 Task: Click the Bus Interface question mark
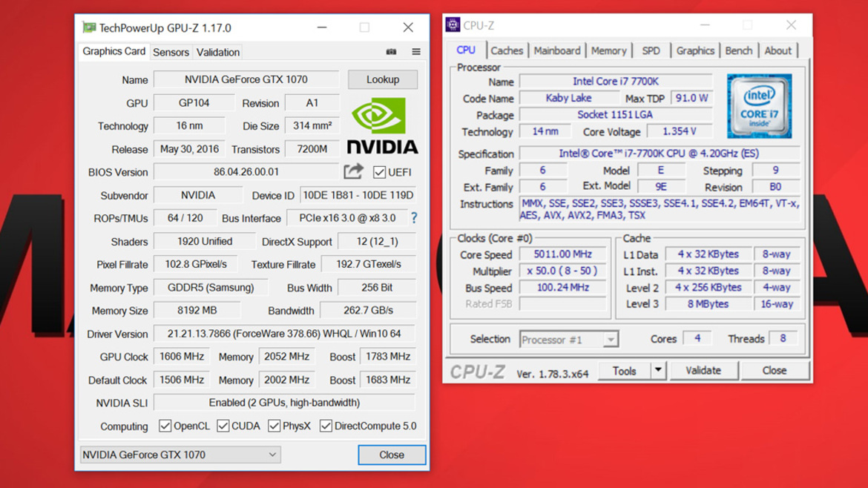[x=414, y=218]
